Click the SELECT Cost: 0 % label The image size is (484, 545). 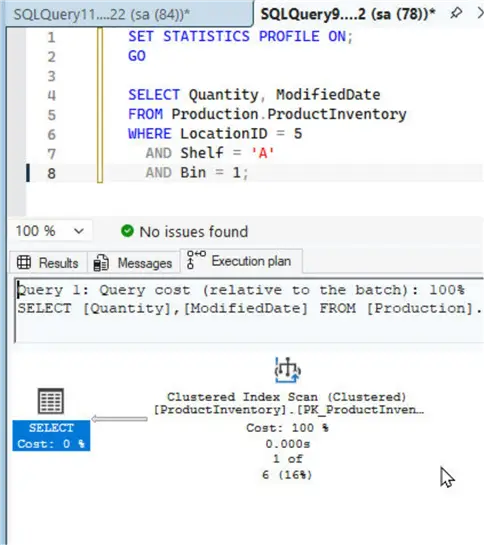[x=51, y=436]
